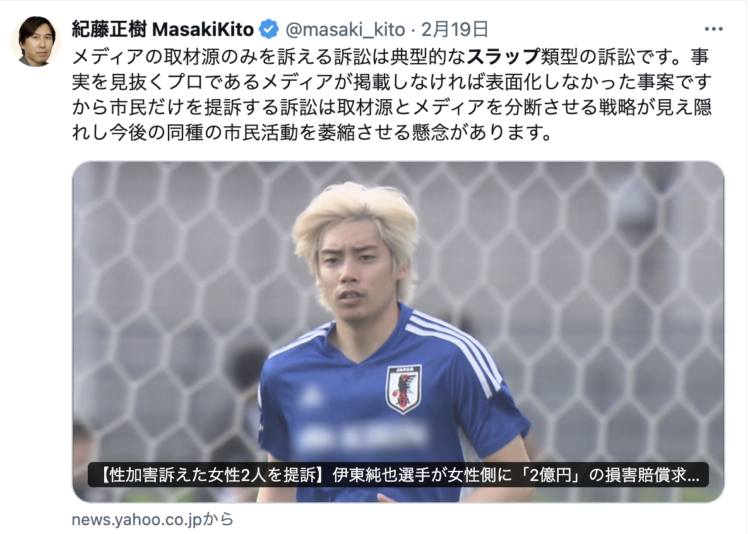
Task: Click the 2月19日 post date timestamp
Action: (454, 30)
